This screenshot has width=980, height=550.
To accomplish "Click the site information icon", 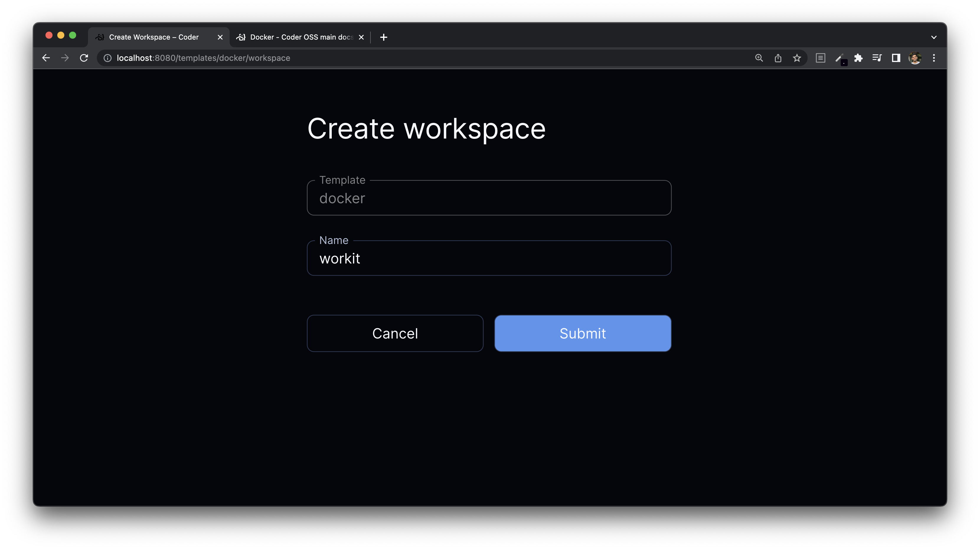I will pos(108,58).
